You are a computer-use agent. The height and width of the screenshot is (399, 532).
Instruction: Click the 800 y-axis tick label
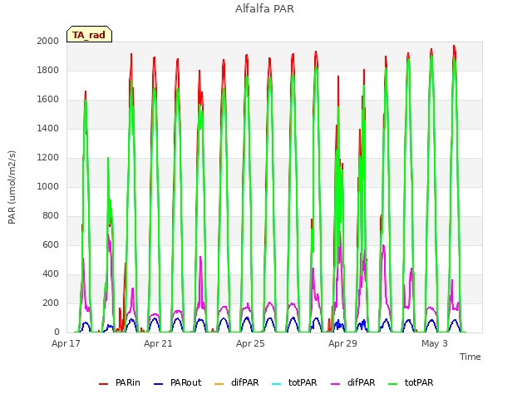51,216
